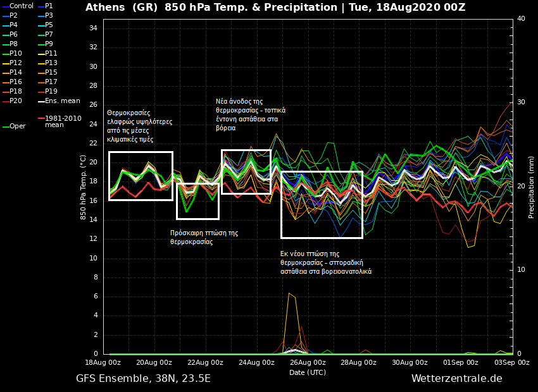Select the 'P1' legend label
The width and height of the screenshot is (538, 392).
click(x=49, y=6)
